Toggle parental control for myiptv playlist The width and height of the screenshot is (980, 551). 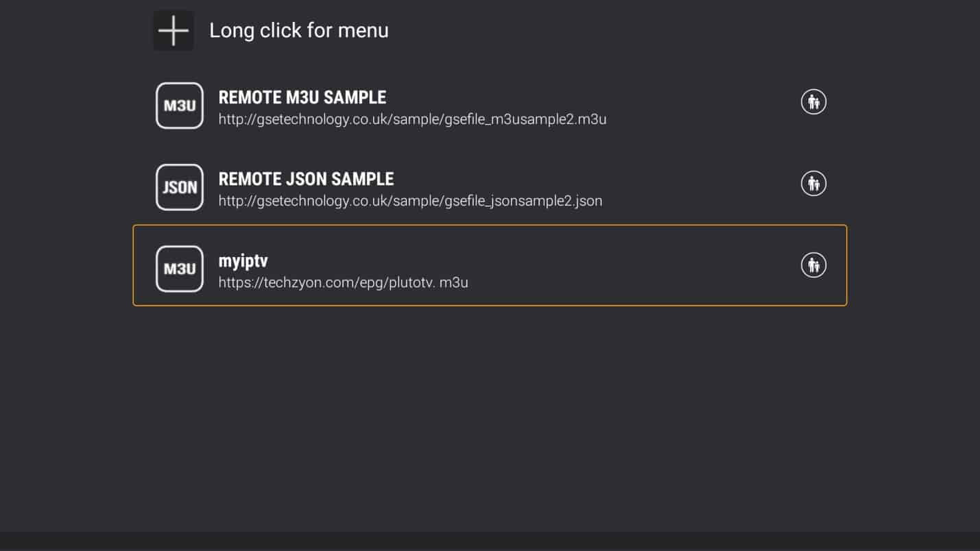point(813,265)
